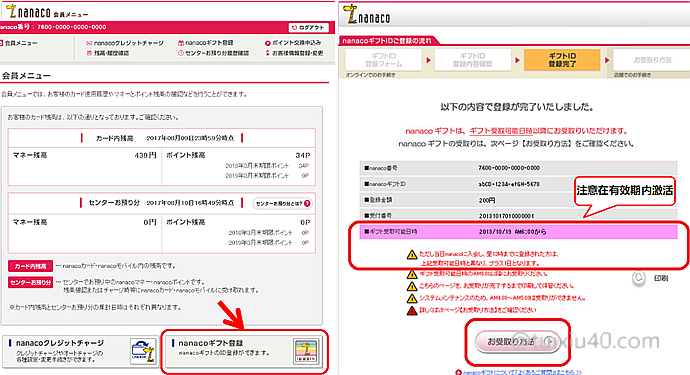Click the credit charge card icon in banner

point(143,351)
